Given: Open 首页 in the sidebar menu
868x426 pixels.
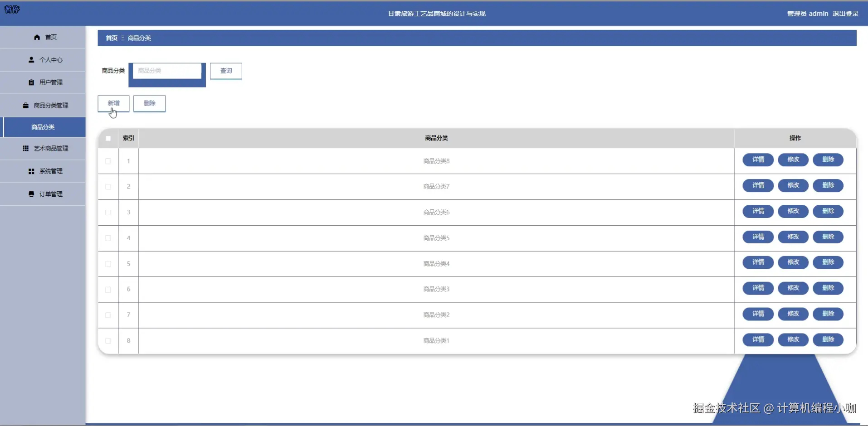Looking at the screenshot, I should 43,37.
